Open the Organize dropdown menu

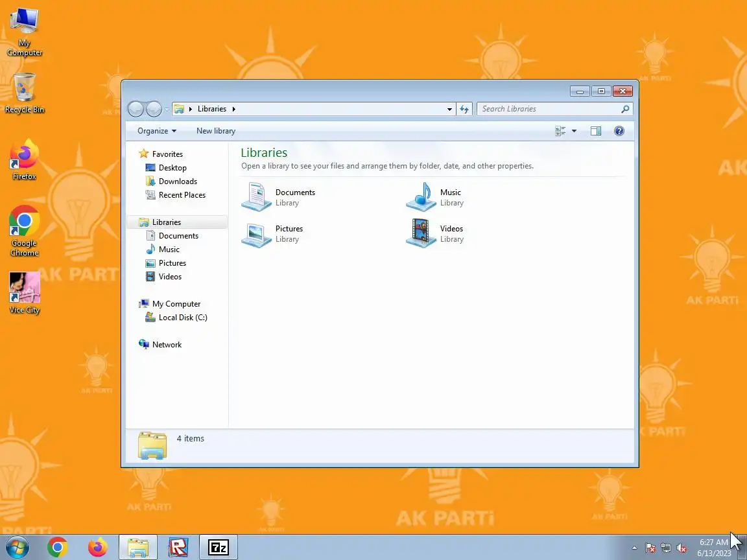coord(157,131)
